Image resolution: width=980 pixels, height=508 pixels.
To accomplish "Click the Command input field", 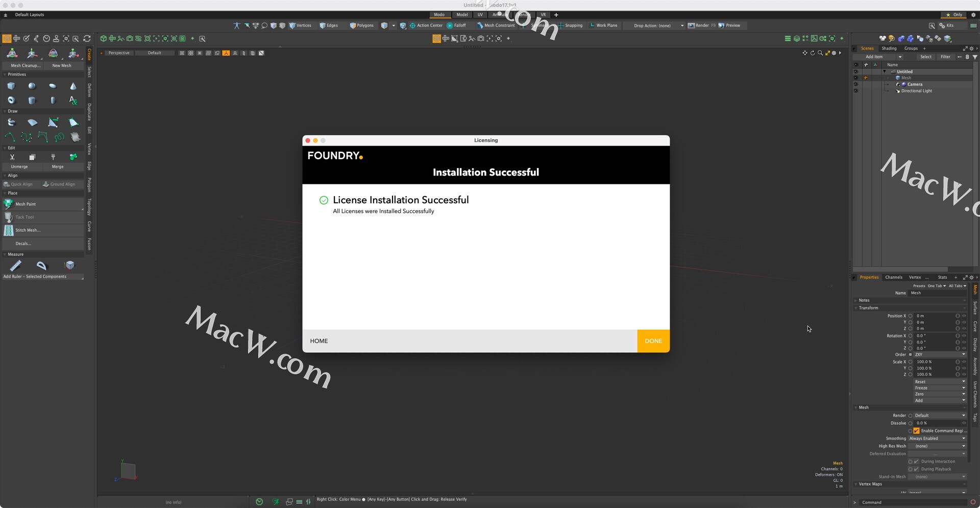I will (914, 502).
